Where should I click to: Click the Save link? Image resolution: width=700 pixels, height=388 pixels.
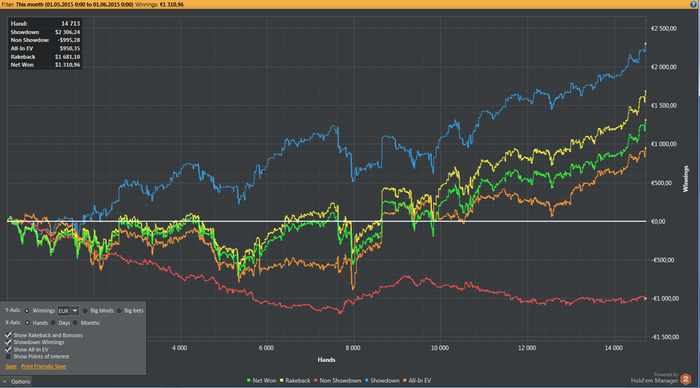point(11,367)
